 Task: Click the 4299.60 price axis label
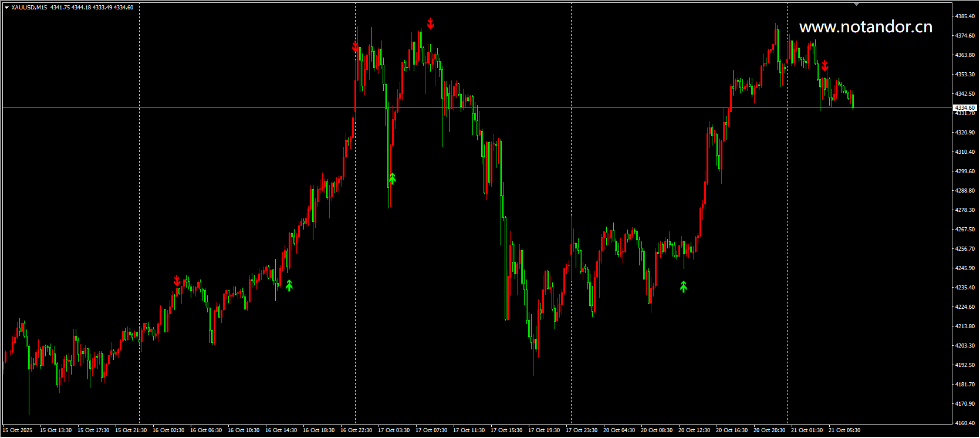[x=965, y=171]
